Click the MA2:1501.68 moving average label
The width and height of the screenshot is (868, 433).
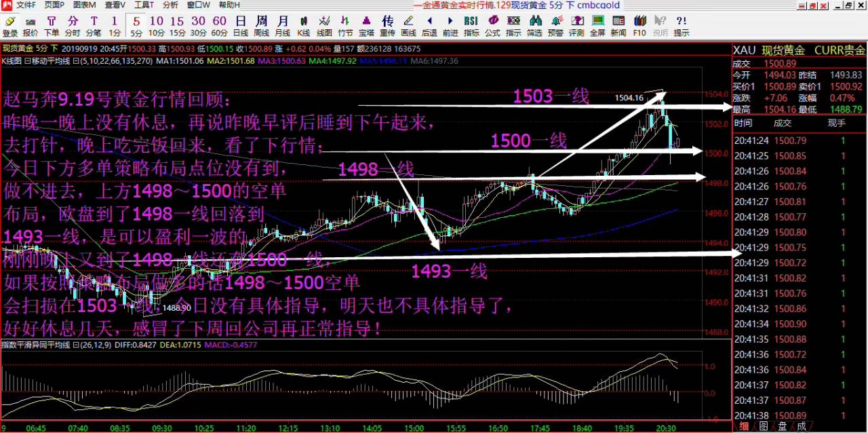tap(231, 61)
